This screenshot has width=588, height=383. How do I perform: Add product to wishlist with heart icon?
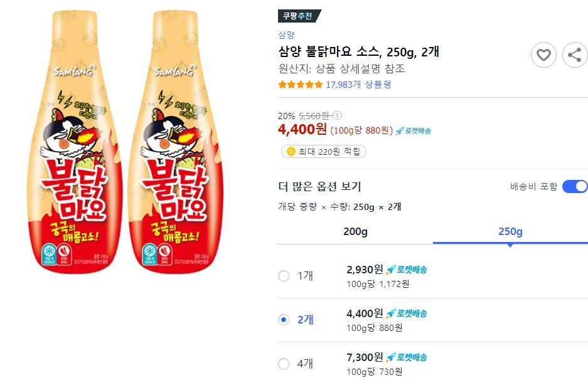tap(543, 55)
